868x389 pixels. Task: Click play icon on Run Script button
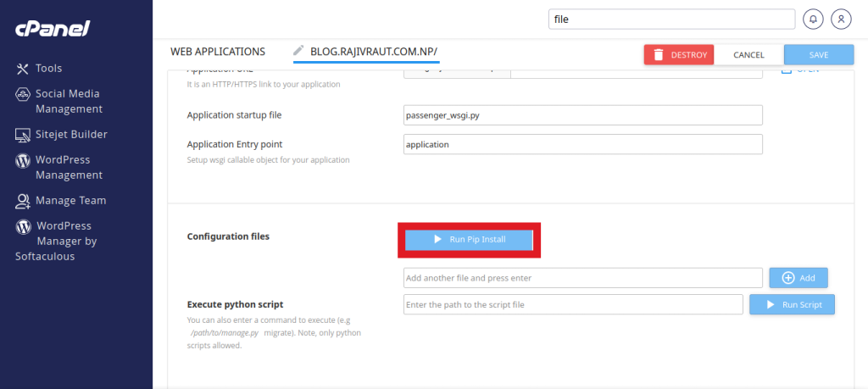click(x=770, y=304)
